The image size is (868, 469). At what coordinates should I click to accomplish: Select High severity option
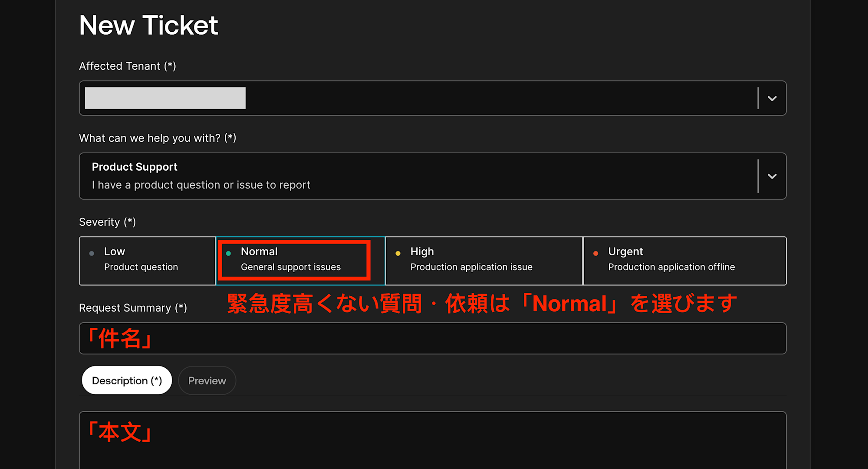(x=483, y=261)
